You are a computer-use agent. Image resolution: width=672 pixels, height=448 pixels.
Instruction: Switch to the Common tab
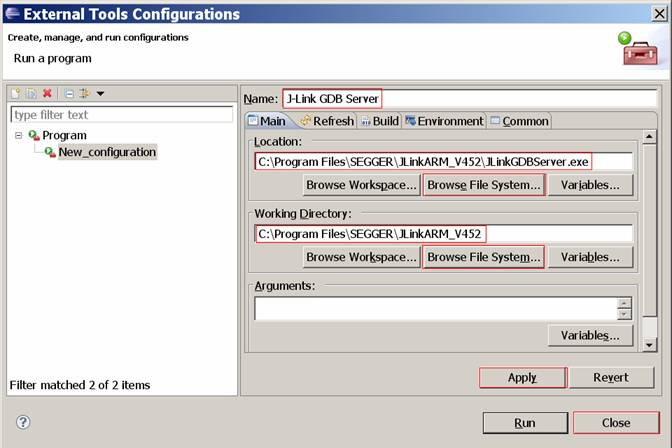[x=519, y=121]
